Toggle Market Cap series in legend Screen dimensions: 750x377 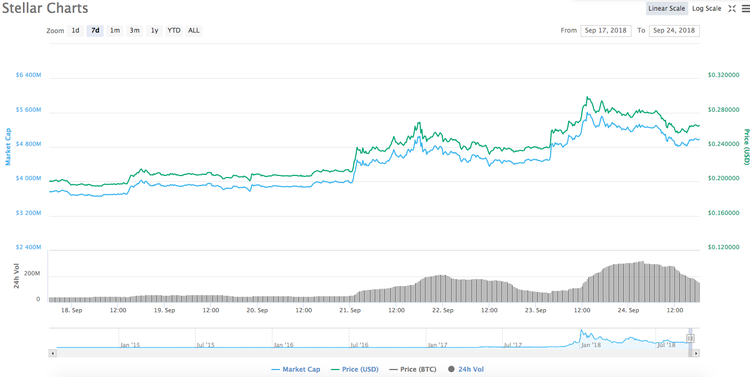(x=296, y=369)
